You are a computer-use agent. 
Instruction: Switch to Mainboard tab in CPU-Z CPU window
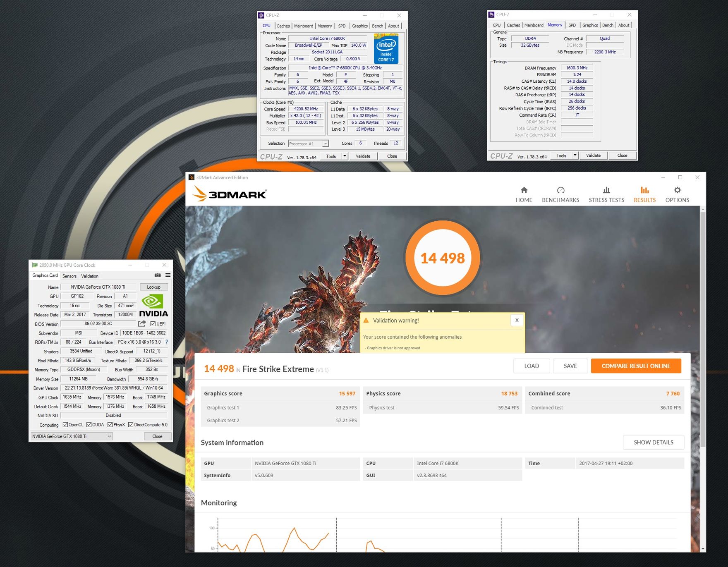[x=304, y=26]
